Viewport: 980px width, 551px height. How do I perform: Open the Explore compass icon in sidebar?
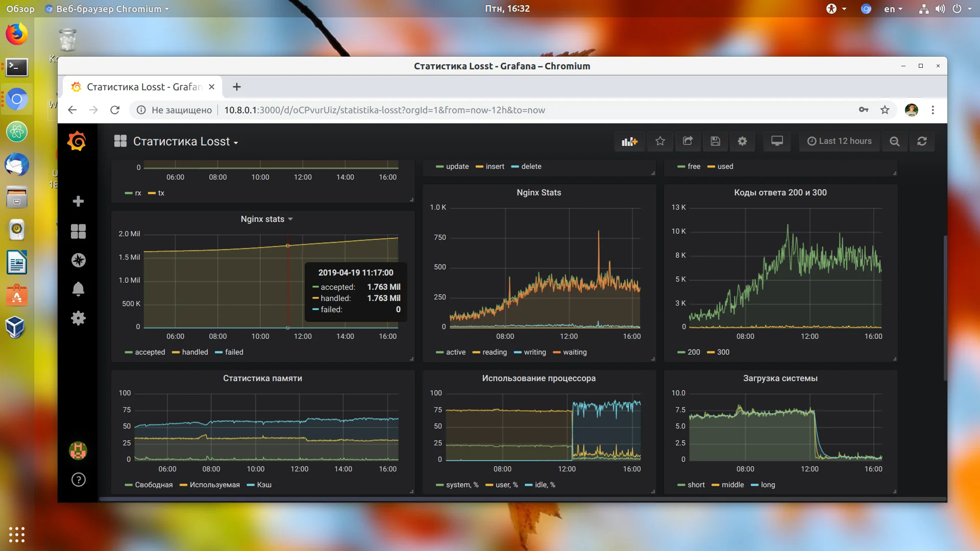[78, 260]
